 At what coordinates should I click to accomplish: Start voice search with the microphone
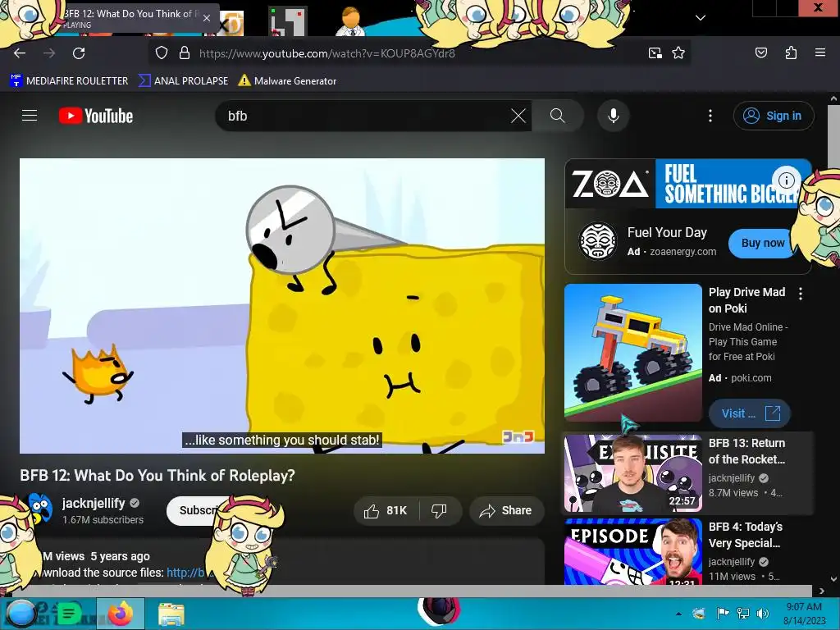click(x=614, y=116)
